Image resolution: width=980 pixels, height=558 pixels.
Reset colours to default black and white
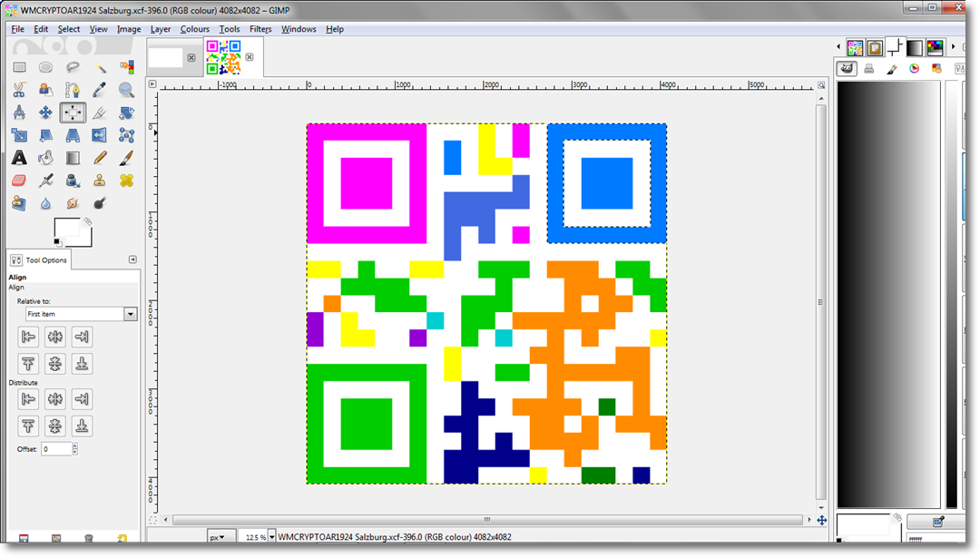[57, 242]
